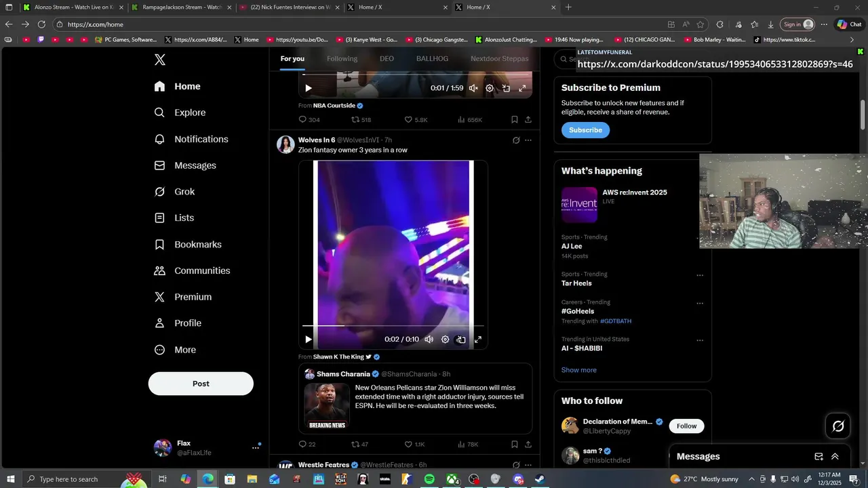
Task: Open Lists in the sidebar
Action: point(174,218)
